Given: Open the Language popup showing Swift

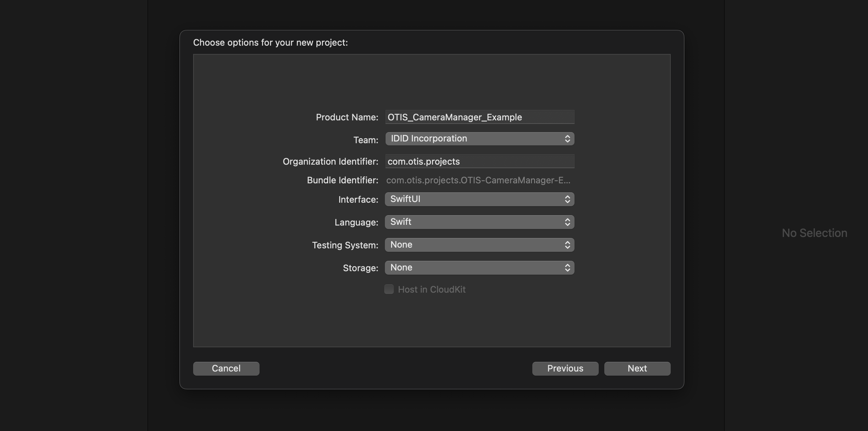Looking at the screenshot, I should 479,222.
